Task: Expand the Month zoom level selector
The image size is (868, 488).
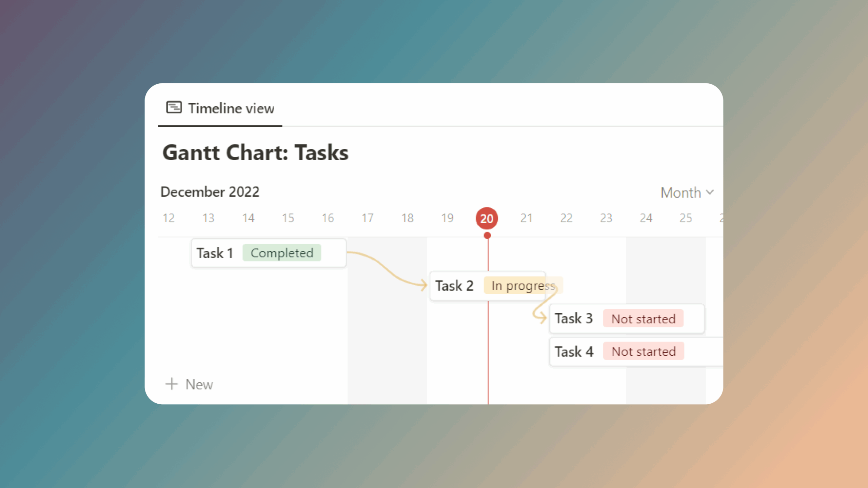Action: (687, 192)
